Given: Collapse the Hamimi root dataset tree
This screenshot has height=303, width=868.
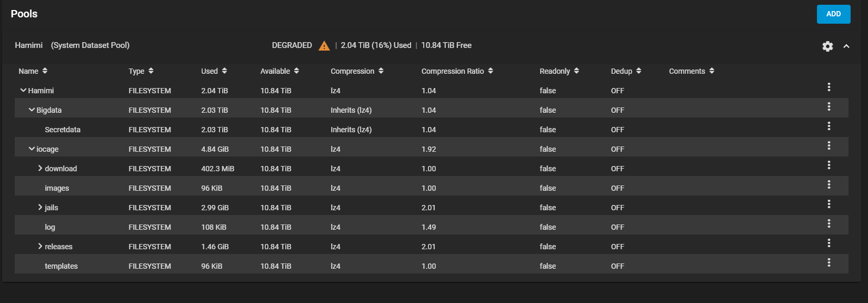Looking at the screenshot, I should [23, 91].
